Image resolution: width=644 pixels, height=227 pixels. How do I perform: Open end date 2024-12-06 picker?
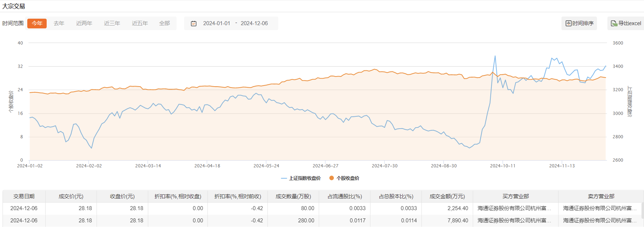[x=254, y=23]
